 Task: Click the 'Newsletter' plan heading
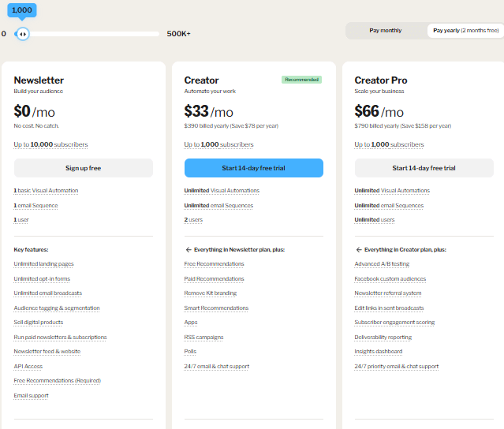[39, 80]
